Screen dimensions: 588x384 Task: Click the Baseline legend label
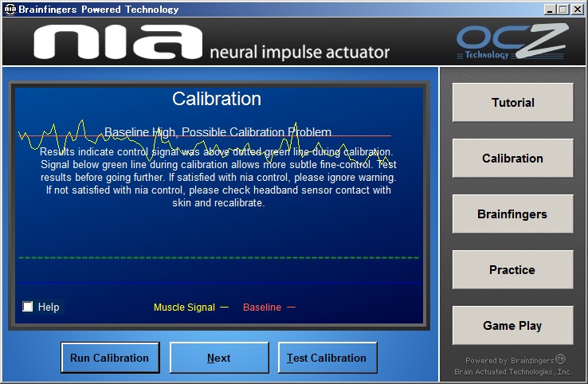point(262,308)
